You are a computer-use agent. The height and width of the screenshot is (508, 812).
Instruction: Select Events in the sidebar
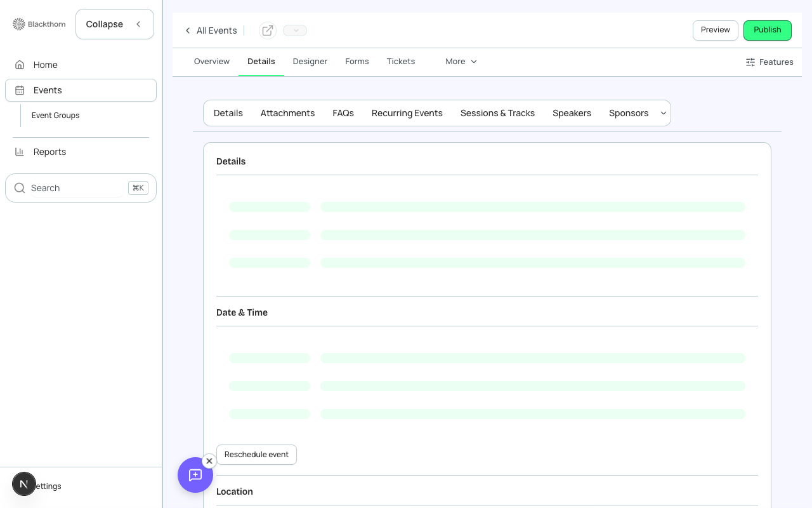(x=81, y=90)
